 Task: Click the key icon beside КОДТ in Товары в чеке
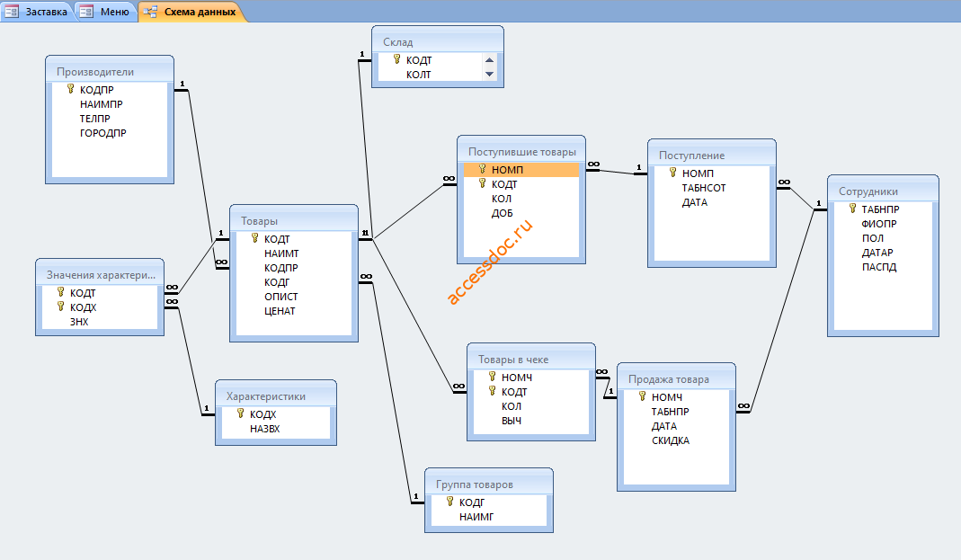tap(492, 391)
